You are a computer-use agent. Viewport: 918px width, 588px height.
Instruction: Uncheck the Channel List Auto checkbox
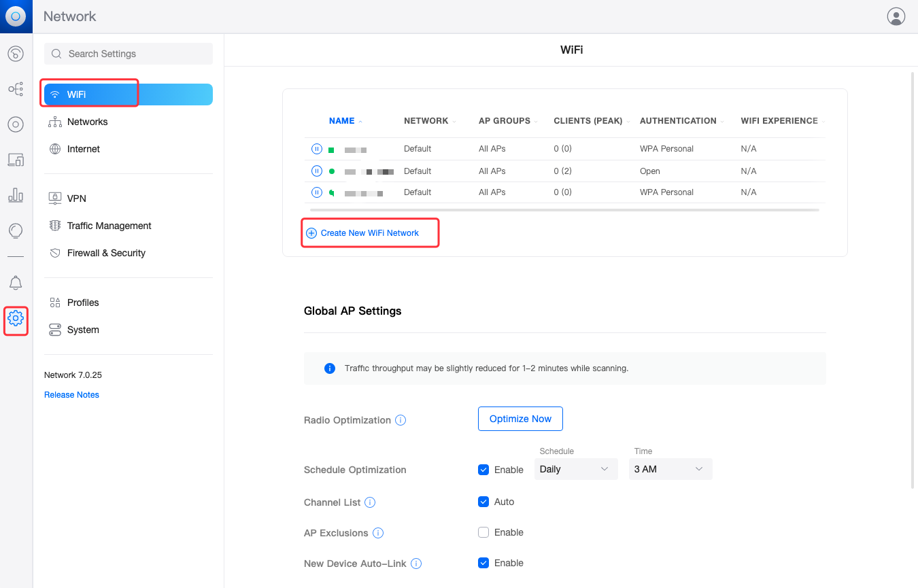(x=483, y=502)
